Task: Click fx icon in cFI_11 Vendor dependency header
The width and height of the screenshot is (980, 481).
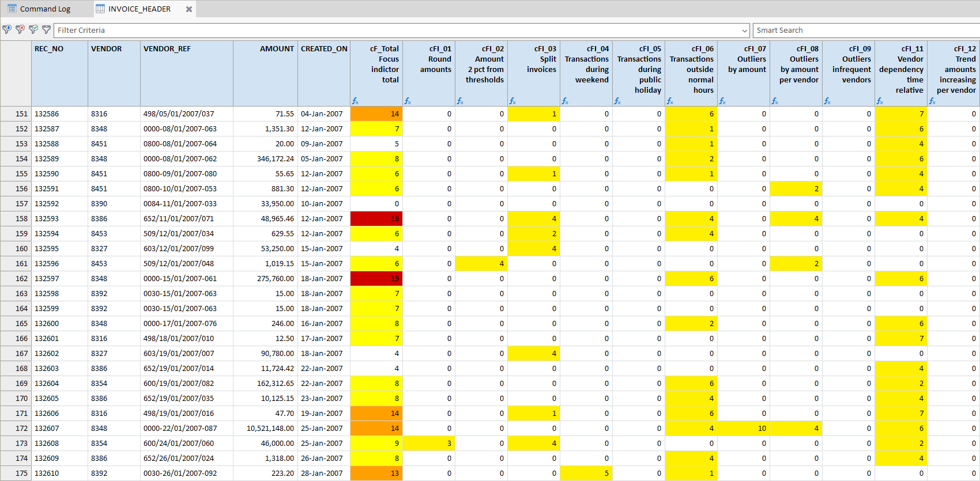Action: 880,101
